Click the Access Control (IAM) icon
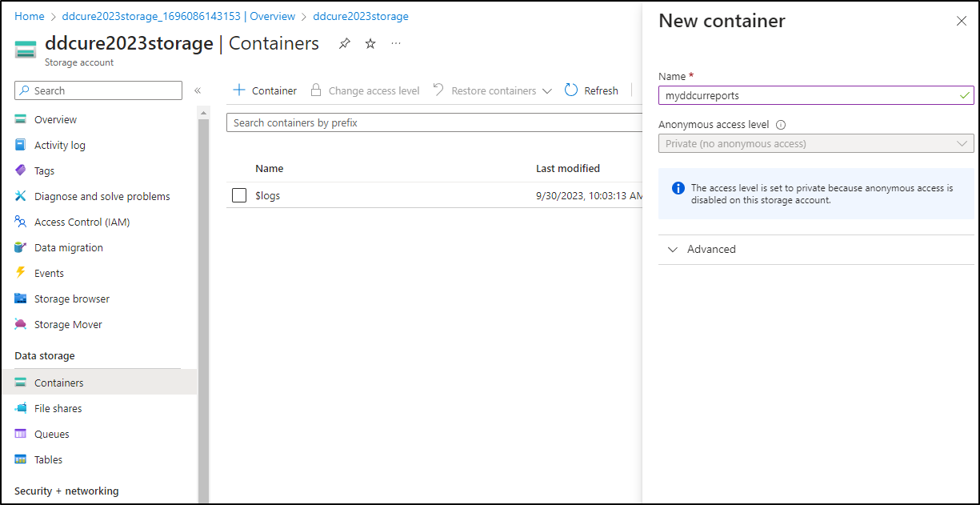This screenshot has height=505, width=980. (x=21, y=222)
